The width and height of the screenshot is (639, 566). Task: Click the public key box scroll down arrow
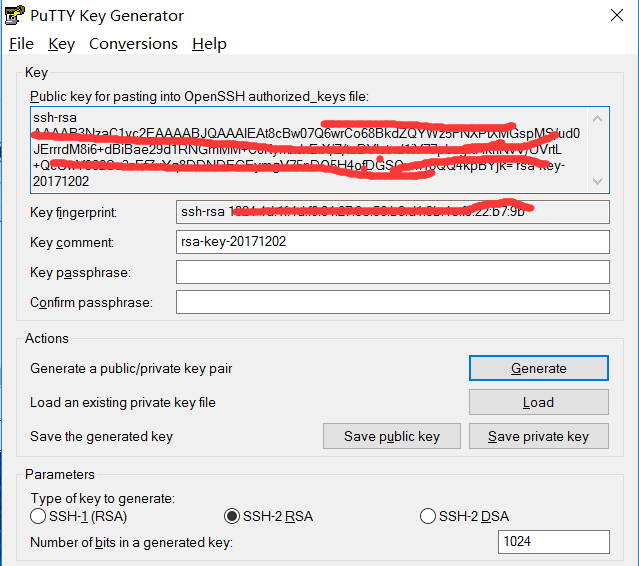click(597, 181)
